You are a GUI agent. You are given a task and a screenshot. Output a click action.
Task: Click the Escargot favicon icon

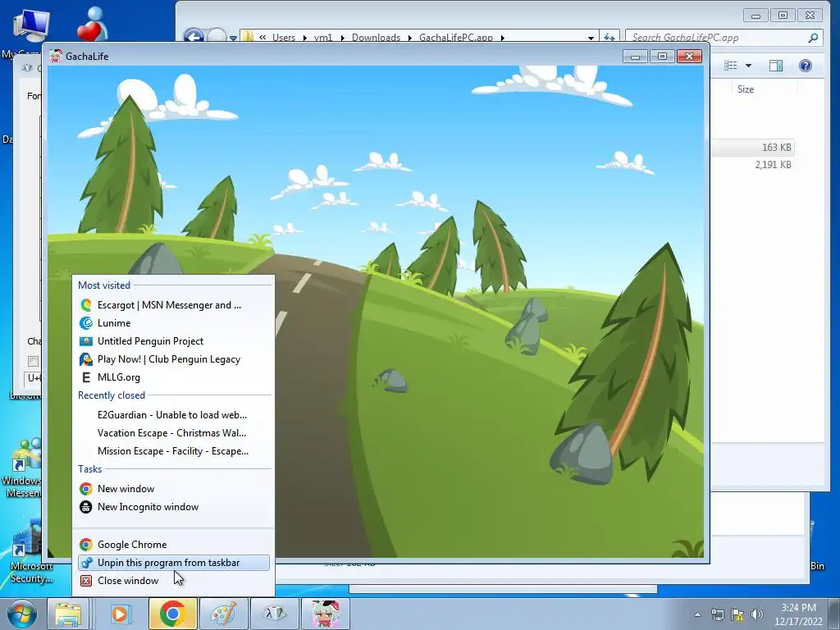85,305
